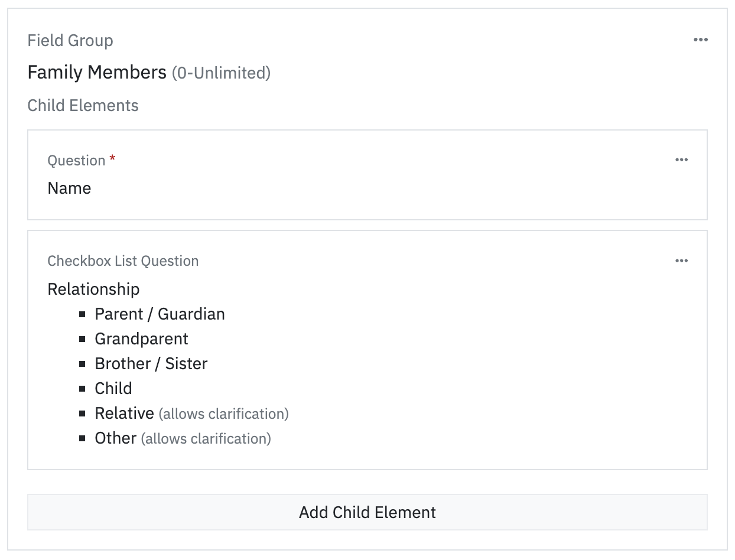Click the Relationship question label
Screen dimensions: 735x560
coord(93,289)
